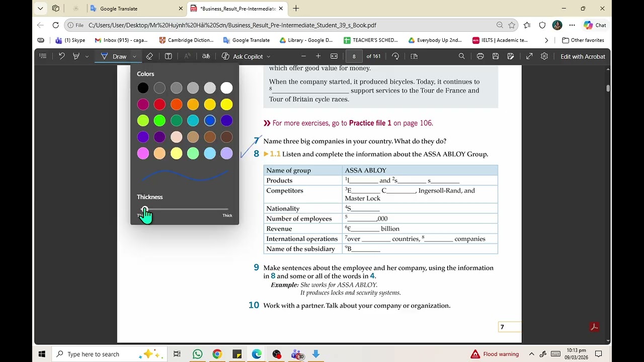This screenshot has width=644, height=362.
Task: Zoom in the PDF page
Action: tap(318, 56)
